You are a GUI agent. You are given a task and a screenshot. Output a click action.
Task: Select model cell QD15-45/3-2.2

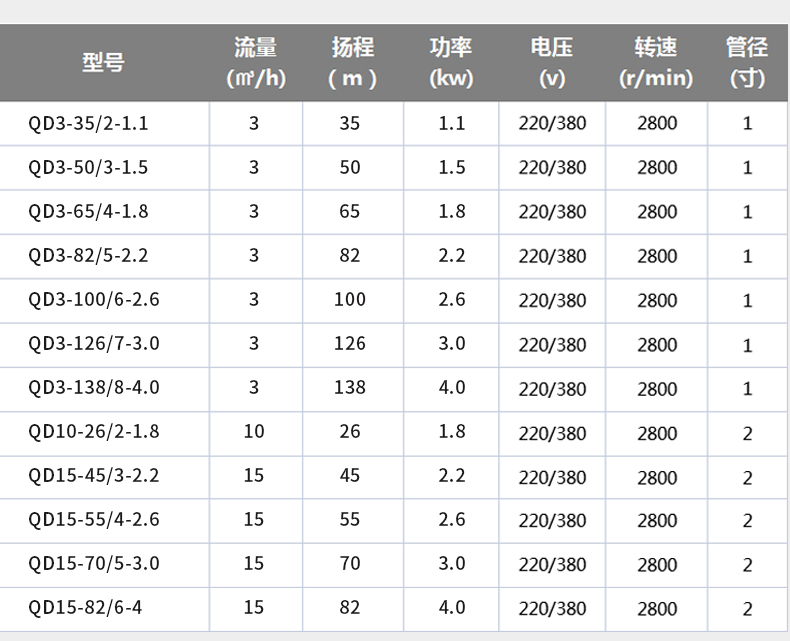94,476
